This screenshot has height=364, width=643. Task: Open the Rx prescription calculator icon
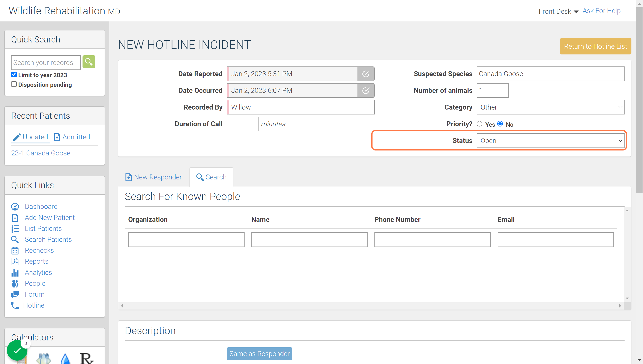(x=86, y=358)
